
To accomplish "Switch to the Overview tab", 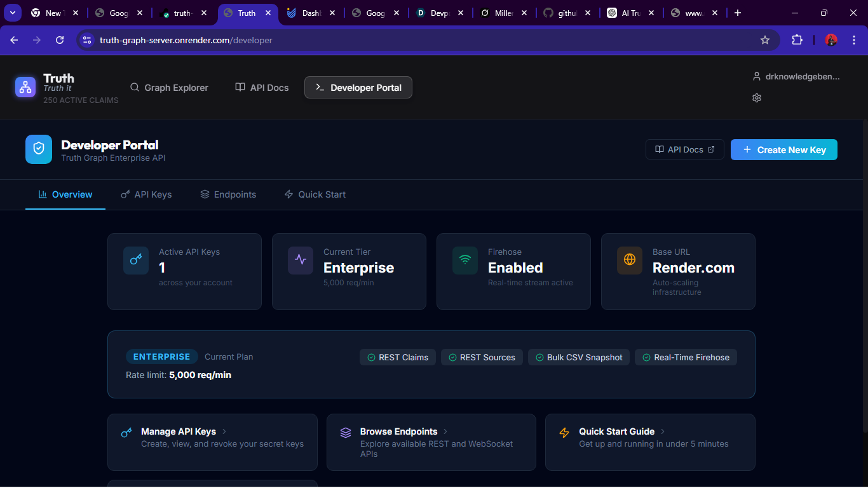I will pyautogui.click(x=65, y=194).
